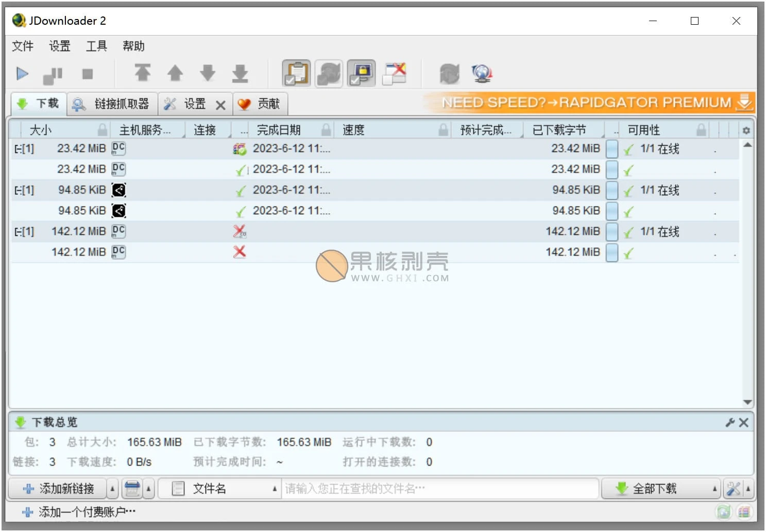Open the 文件名 search filter dropdown

coord(274,488)
